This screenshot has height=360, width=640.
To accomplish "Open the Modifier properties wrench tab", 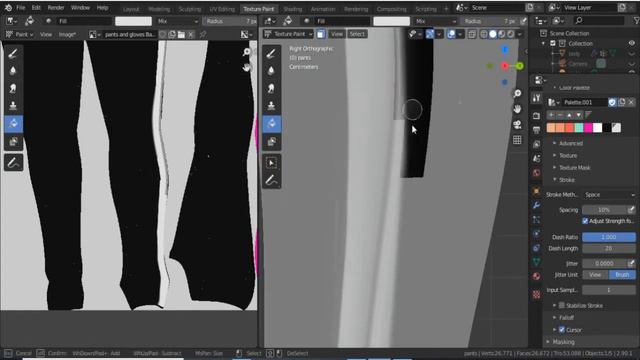I will [536, 205].
